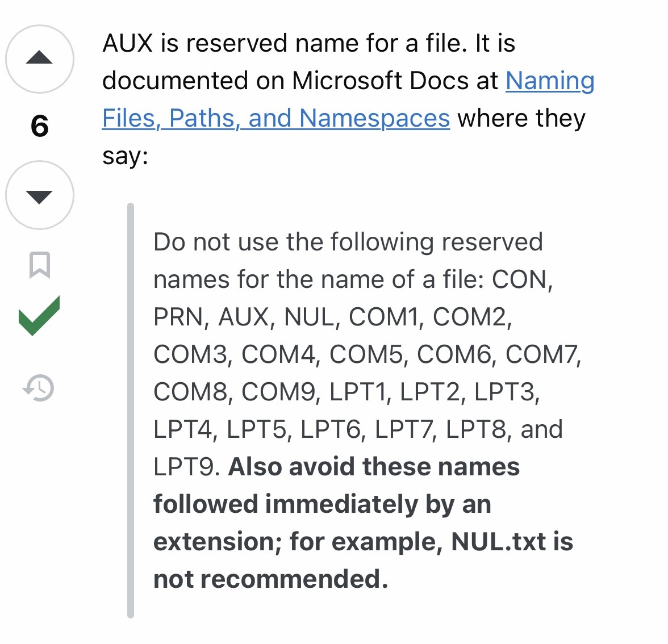This screenshot has height=644, width=668.
Task: Click the bold text "Also avoid these names"
Action: [374, 467]
